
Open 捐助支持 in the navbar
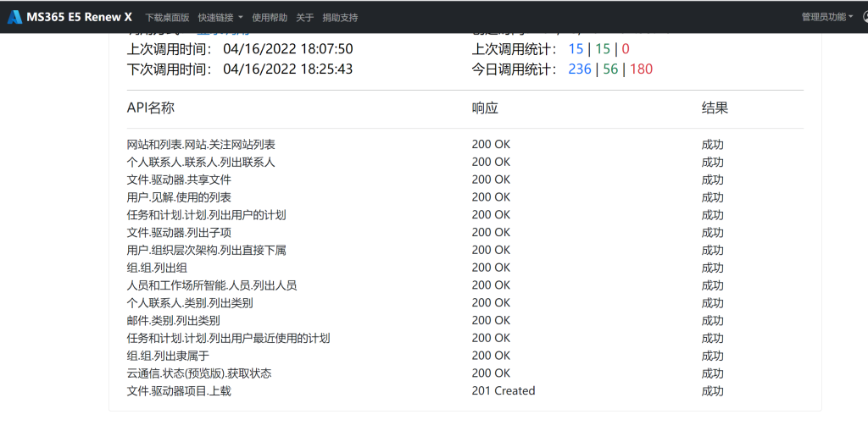pyautogui.click(x=341, y=18)
